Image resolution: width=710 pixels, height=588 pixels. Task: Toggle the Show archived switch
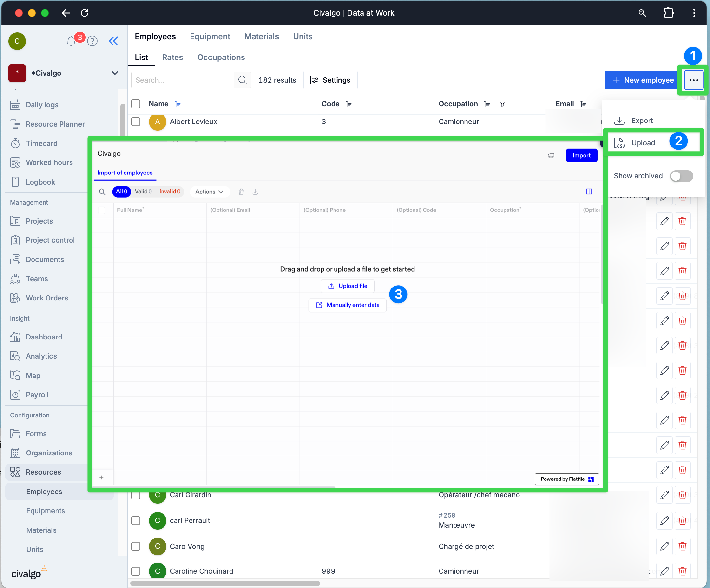point(681,176)
